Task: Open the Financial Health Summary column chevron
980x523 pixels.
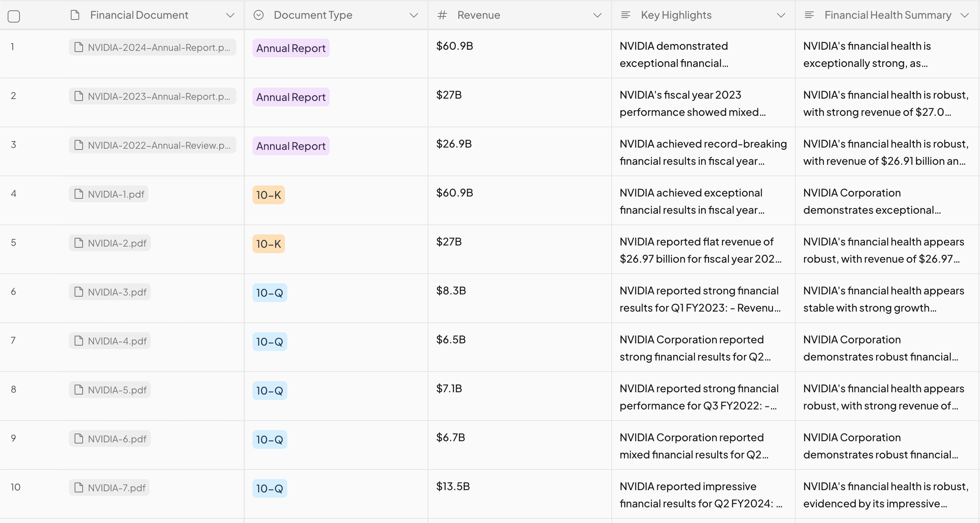Action: point(965,15)
